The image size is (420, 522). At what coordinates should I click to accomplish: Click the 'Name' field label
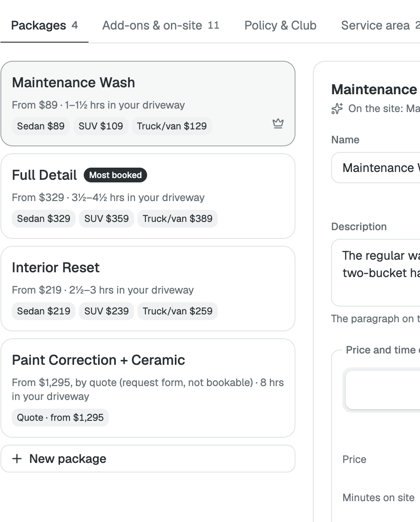tap(345, 140)
